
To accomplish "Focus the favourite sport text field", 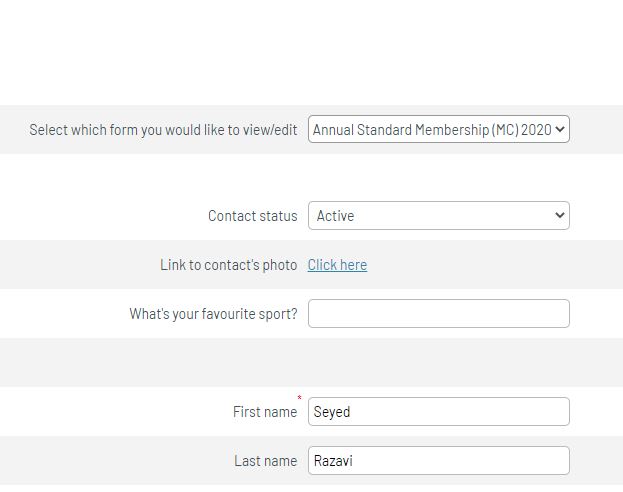I will [x=439, y=314].
